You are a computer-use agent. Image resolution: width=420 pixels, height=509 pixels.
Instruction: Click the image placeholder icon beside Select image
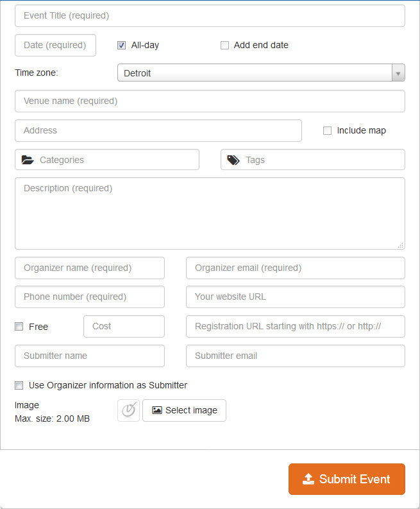[128, 410]
